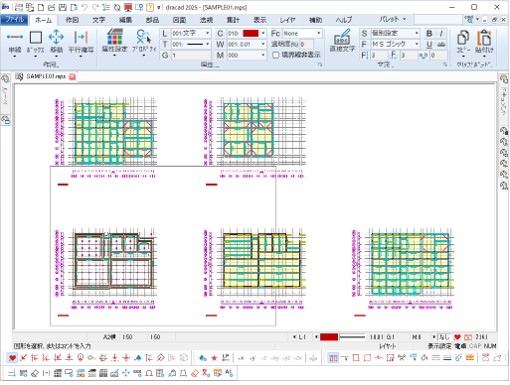Select the single line drawing tool
Image resolution: width=510 pixels, height=385 pixels.
coord(15,42)
